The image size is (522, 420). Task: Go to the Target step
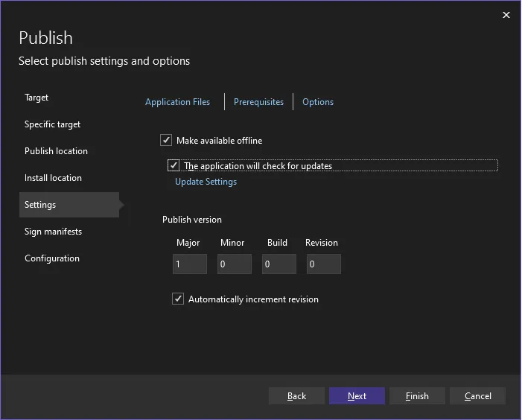pos(36,98)
